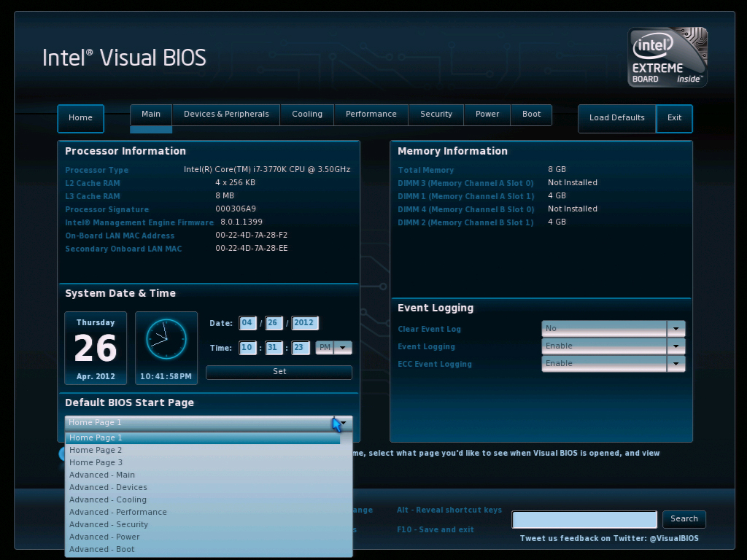
Task: Switch to the Cooling tab
Action: point(306,114)
